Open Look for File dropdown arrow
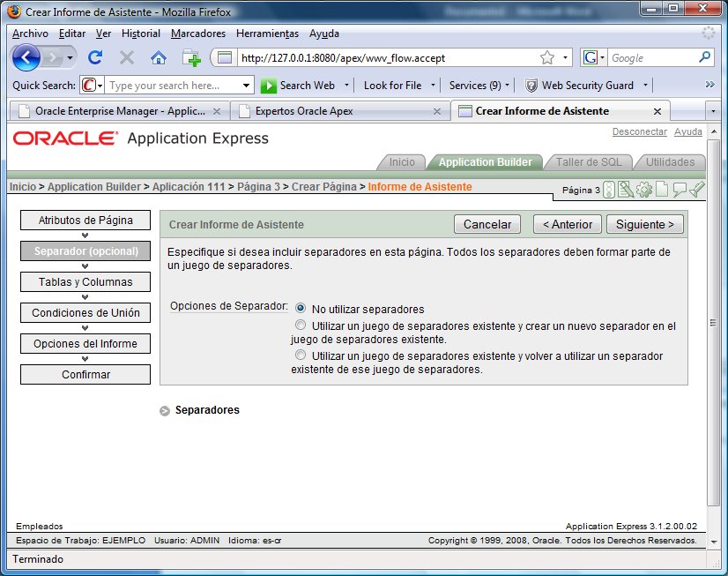The width and height of the screenshot is (728, 576). click(433, 85)
